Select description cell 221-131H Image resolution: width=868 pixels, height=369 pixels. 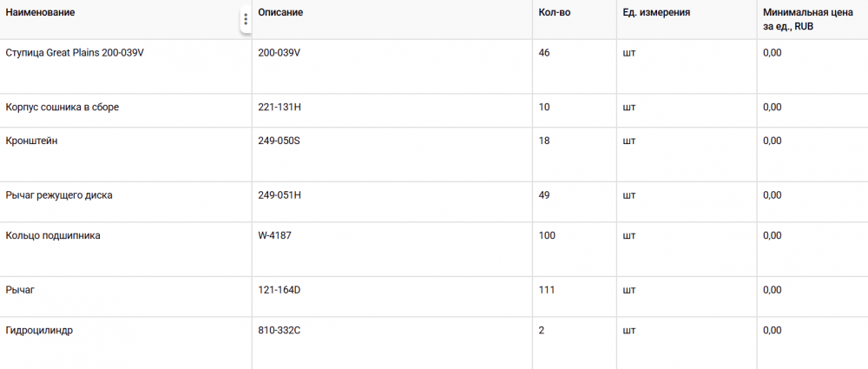(x=279, y=107)
